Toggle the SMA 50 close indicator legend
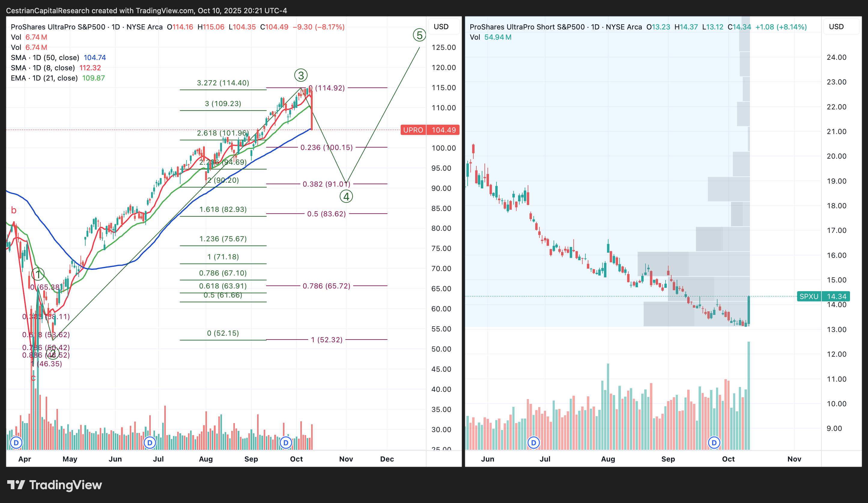 (x=45, y=57)
